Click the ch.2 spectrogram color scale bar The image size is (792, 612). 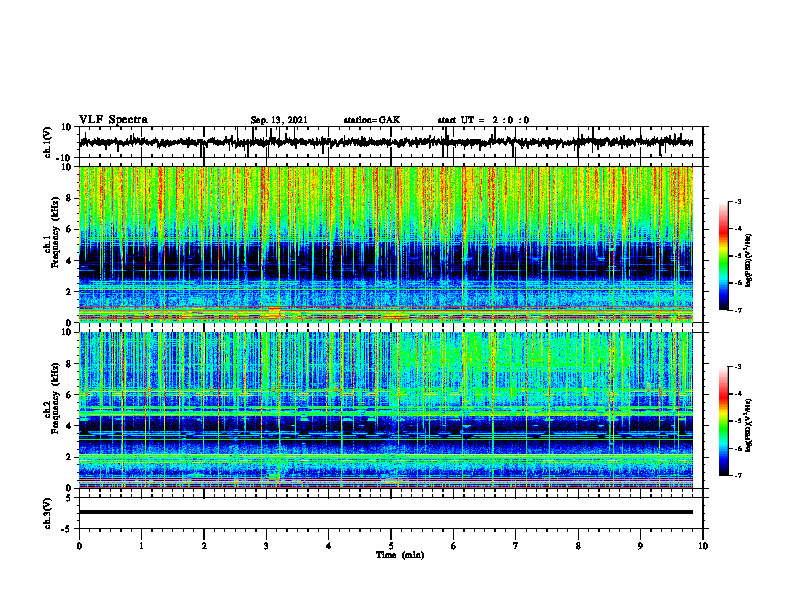tap(723, 421)
